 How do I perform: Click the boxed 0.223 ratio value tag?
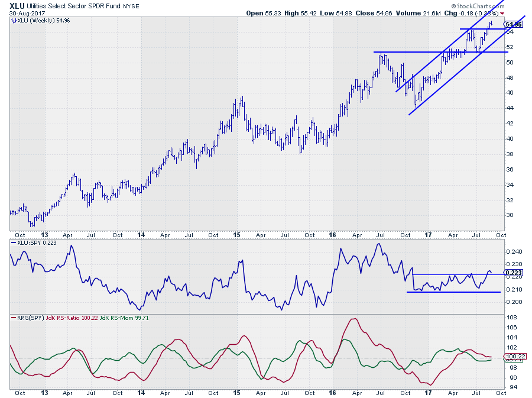(x=513, y=273)
